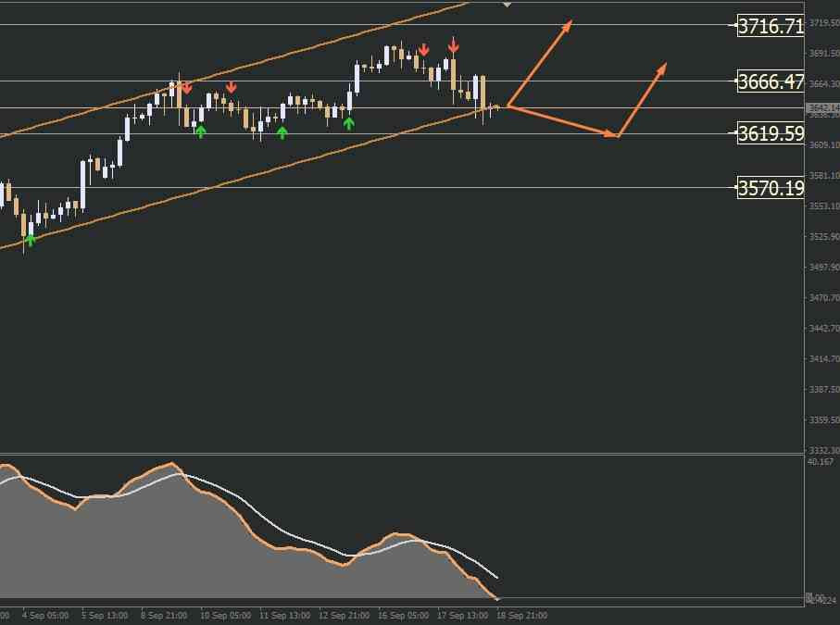840x625 pixels.
Task: Click the 3387.50 price scale value
Action: pos(824,390)
